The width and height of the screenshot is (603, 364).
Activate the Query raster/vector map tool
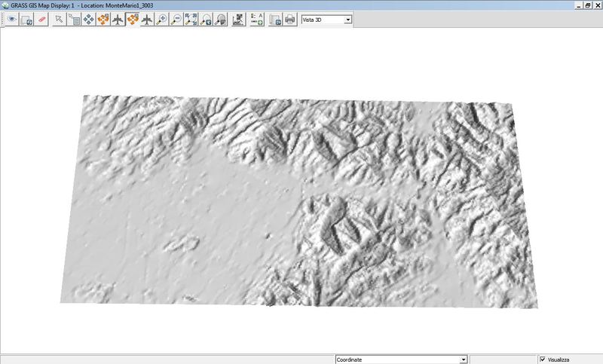(x=74, y=20)
